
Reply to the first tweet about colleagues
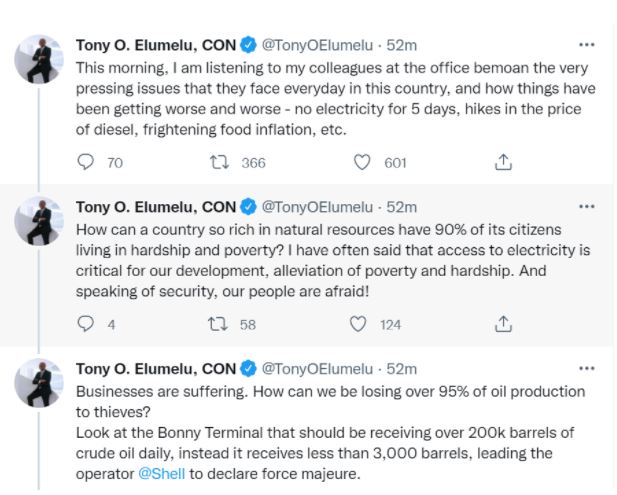[x=86, y=162]
